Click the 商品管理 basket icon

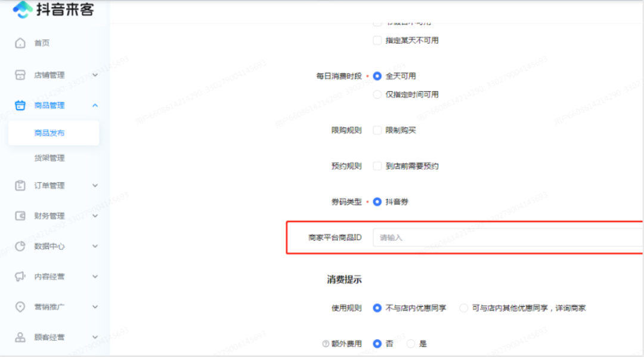click(20, 105)
